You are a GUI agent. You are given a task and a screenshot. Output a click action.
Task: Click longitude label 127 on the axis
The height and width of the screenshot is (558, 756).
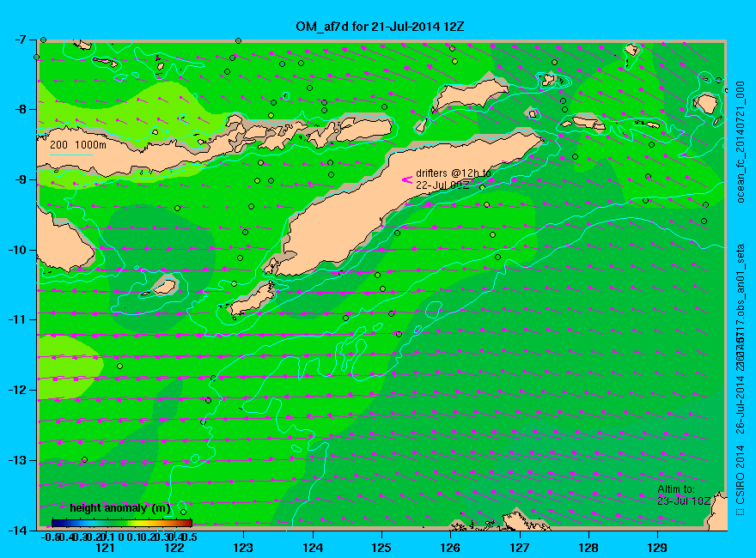point(519,548)
